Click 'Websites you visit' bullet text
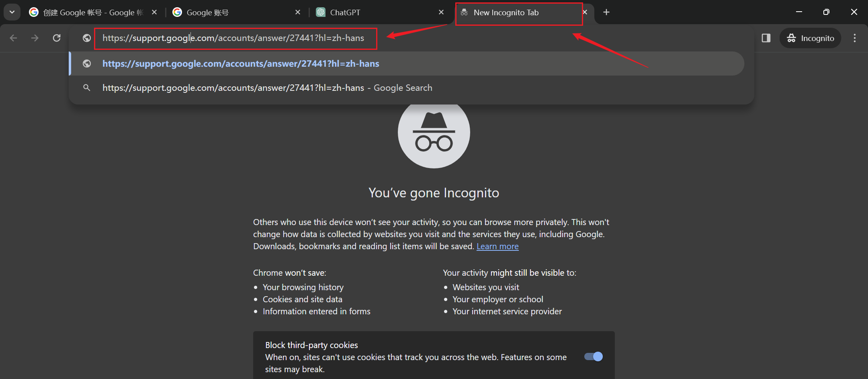Screen dimensions: 868x379 [x=486, y=287]
